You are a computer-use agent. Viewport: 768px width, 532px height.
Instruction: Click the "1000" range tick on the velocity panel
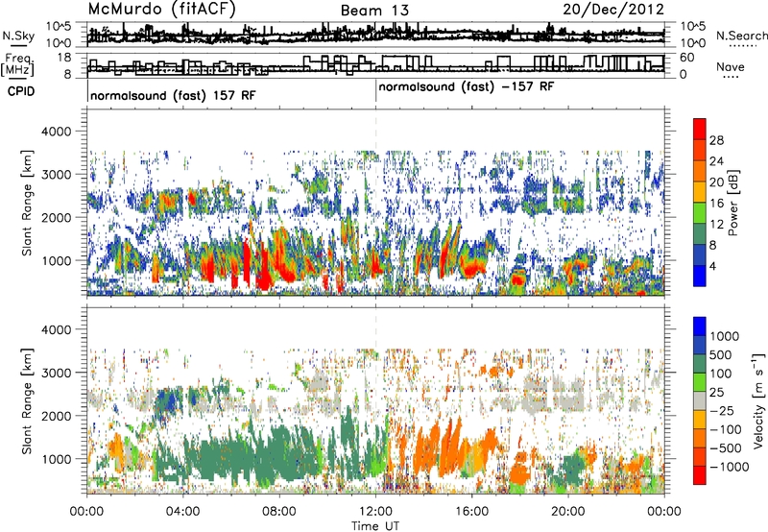56,459
